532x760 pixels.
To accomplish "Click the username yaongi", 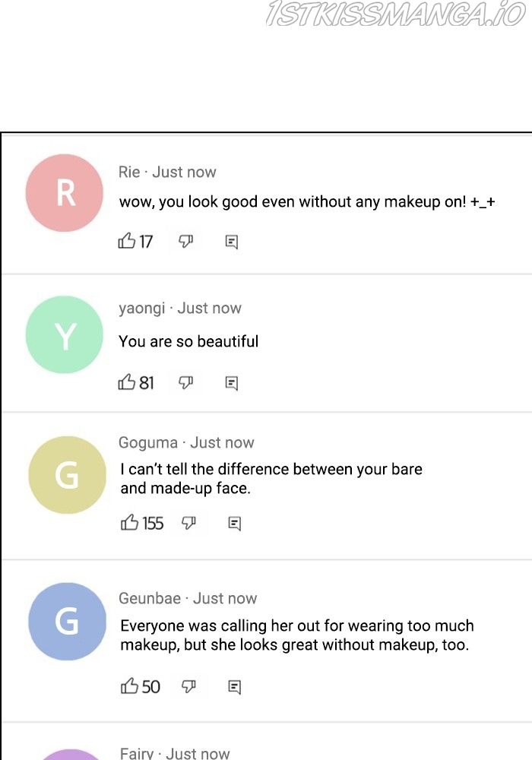I will 141,309.
